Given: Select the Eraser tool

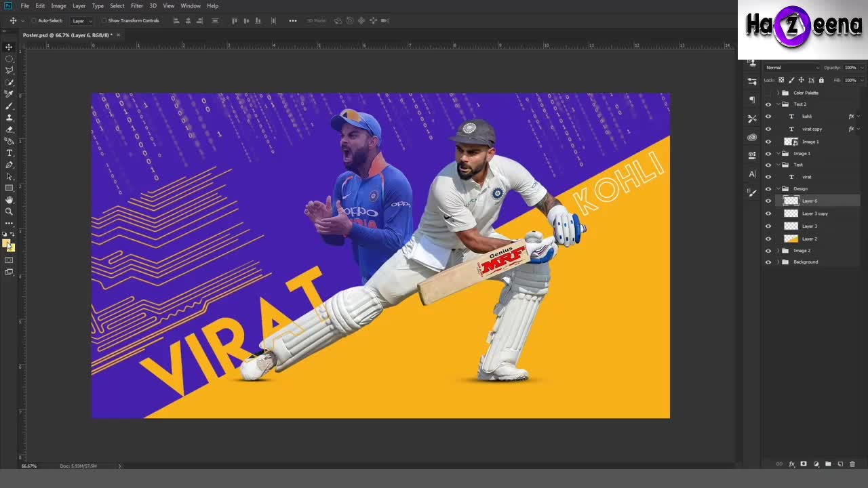Looking at the screenshot, I should tap(9, 129).
